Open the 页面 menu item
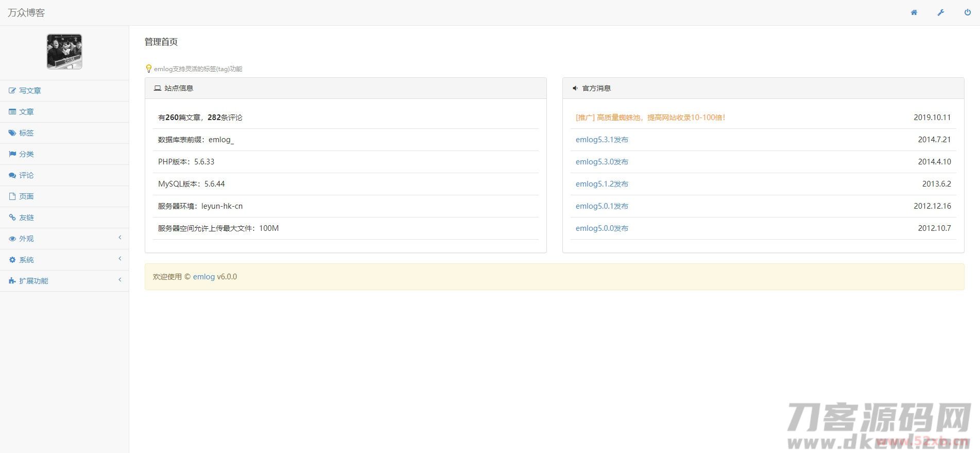This screenshot has height=453, width=980. pos(26,196)
